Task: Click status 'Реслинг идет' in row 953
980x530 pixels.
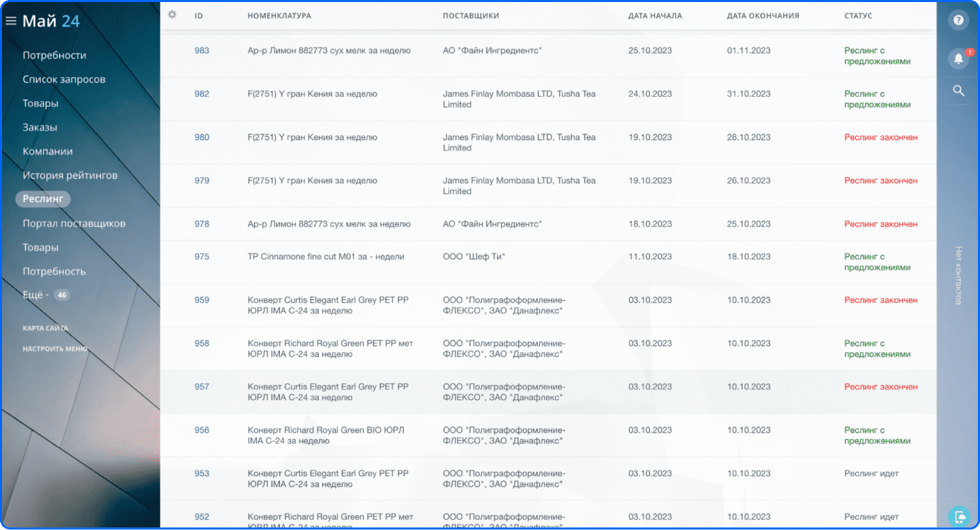Action: click(x=871, y=473)
